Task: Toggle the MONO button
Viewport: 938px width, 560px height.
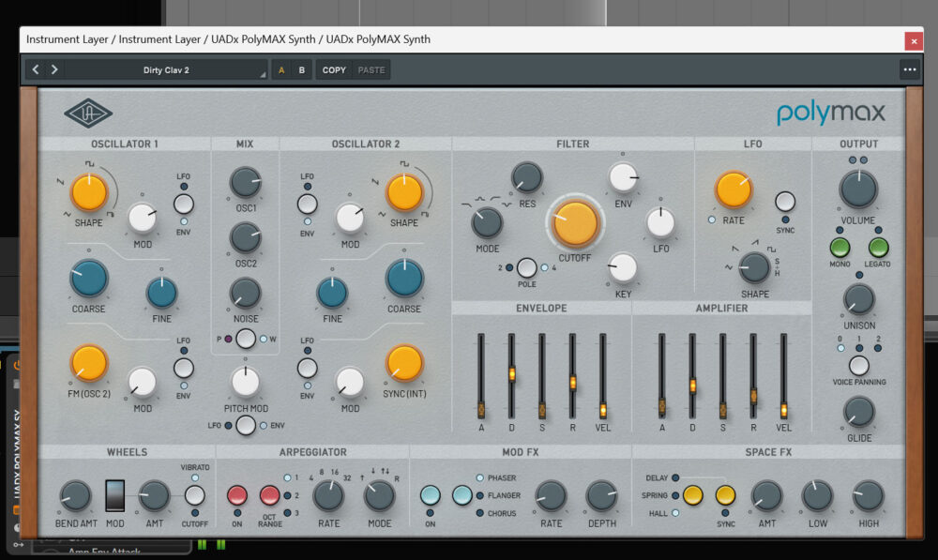Action: click(x=840, y=247)
